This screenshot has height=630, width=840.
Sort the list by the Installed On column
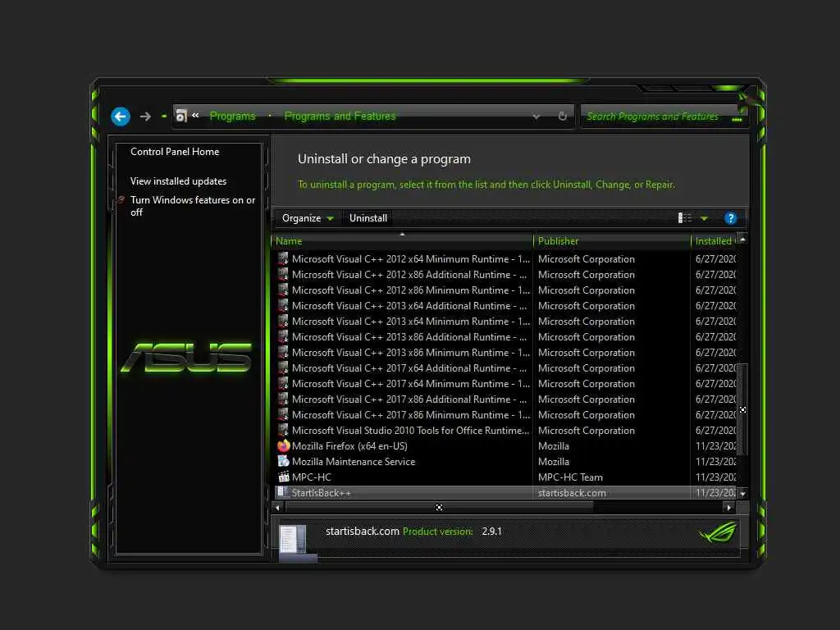coord(714,241)
